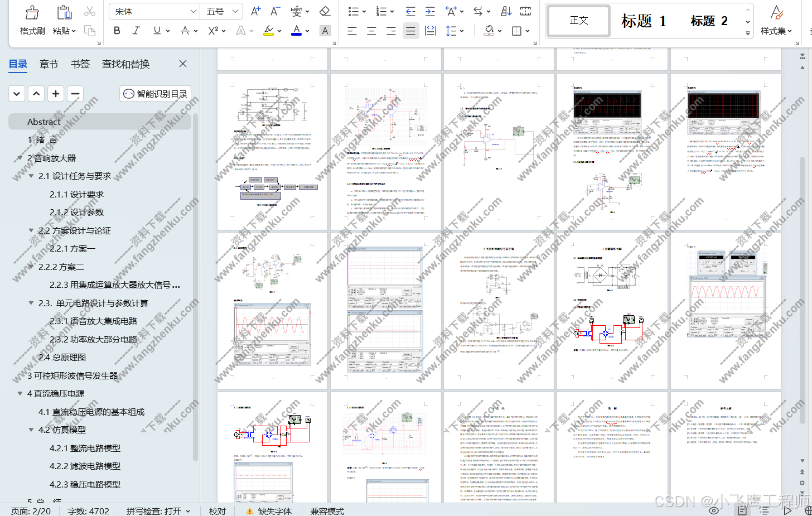Go to 4.2.2 滤波电路模型 heading
Image resolution: width=812 pixels, height=516 pixels.
pos(85,466)
